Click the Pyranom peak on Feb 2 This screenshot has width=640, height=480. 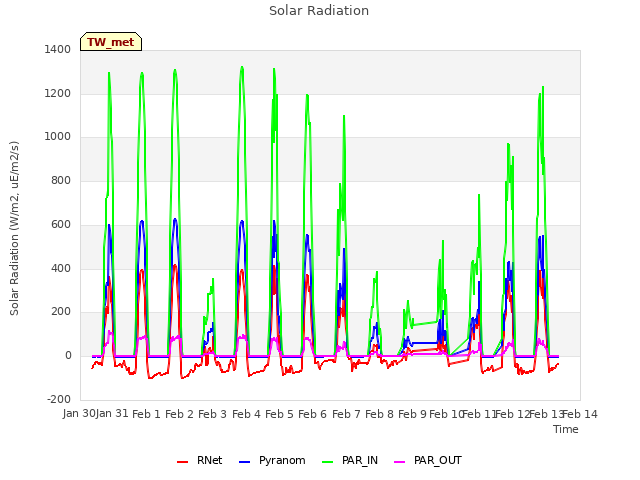click(x=175, y=219)
